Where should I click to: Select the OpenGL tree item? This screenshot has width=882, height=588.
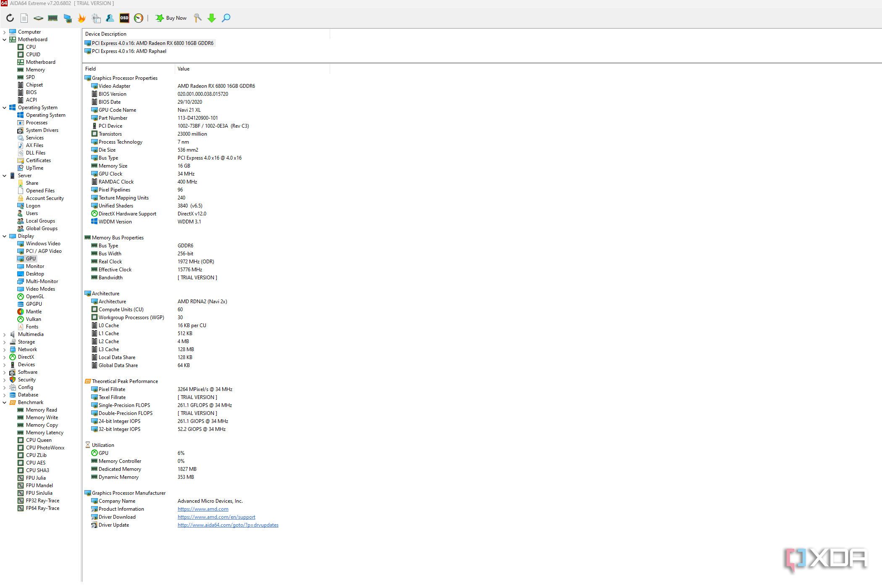click(31, 297)
